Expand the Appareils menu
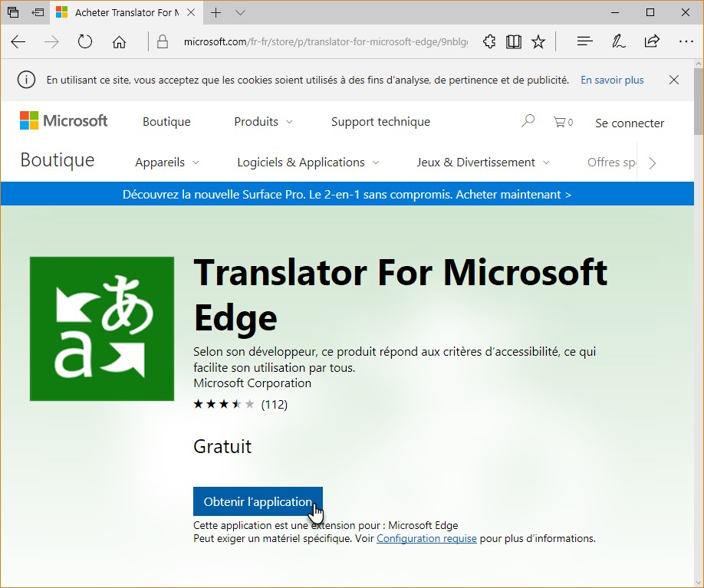Viewport: 704px width, 588px height. [x=167, y=163]
